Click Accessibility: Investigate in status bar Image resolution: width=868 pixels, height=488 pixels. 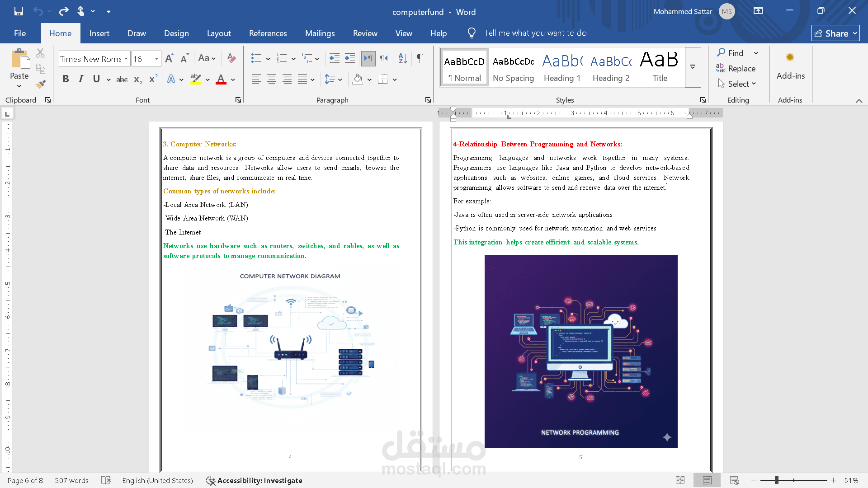(254, 480)
